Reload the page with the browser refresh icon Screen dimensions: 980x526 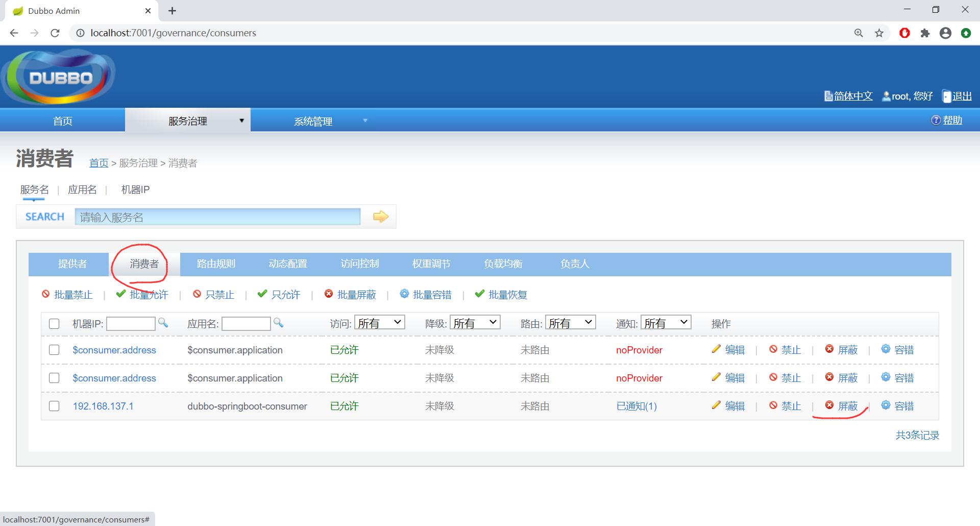(x=55, y=33)
